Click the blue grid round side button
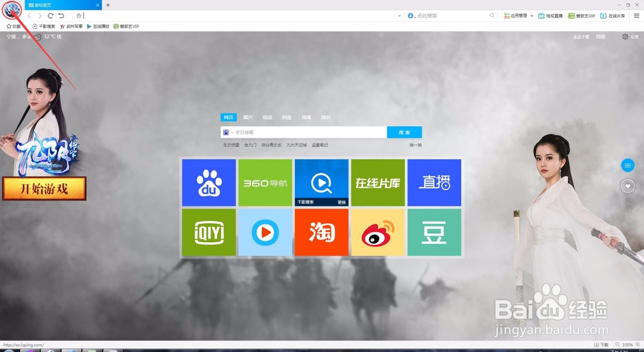The height and width of the screenshot is (352, 644). coord(627,165)
